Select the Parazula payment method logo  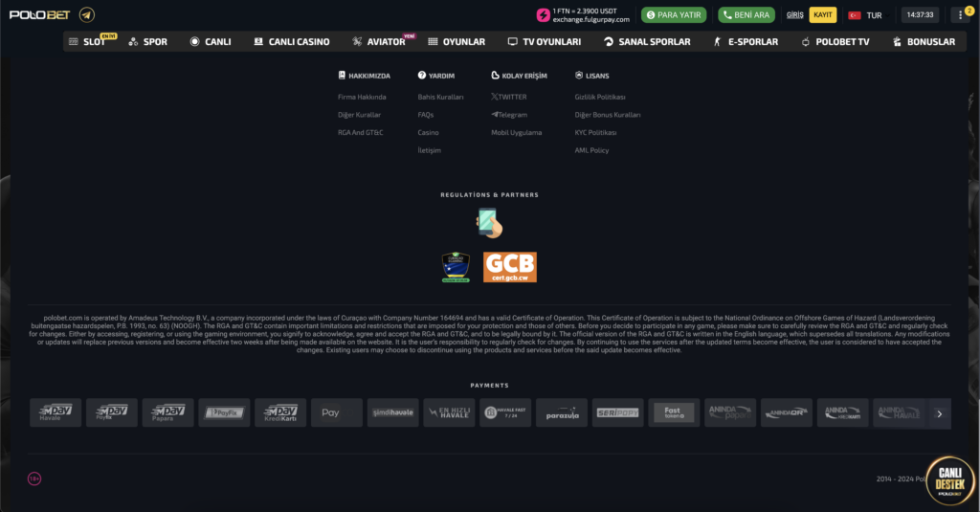pos(562,412)
